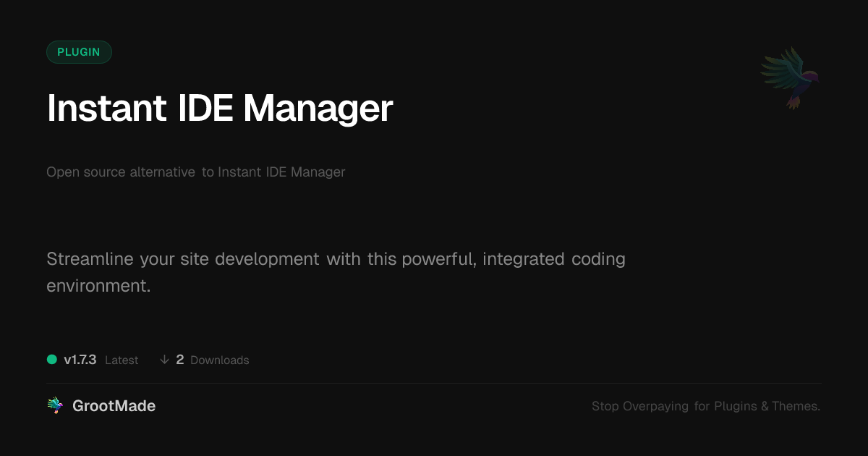Image resolution: width=868 pixels, height=456 pixels.
Task: Open the v1.7.3 version label
Action: click(x=80, y=360)
